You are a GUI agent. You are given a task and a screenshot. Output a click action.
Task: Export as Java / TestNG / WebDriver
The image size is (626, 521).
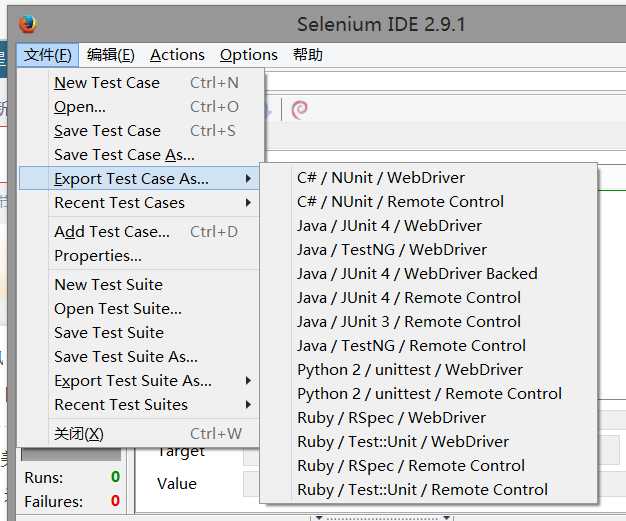429,250
